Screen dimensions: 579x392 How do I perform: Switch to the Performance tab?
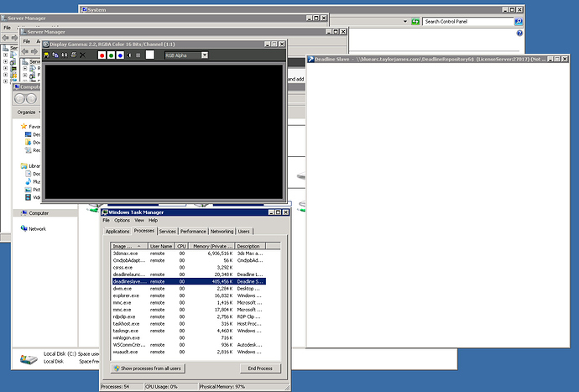pos(193,231)
